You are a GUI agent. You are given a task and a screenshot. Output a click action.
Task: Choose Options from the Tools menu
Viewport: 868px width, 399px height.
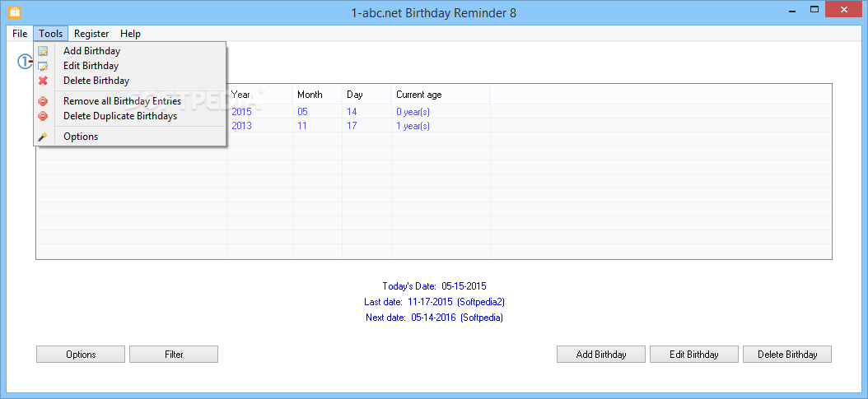[129, 137]
